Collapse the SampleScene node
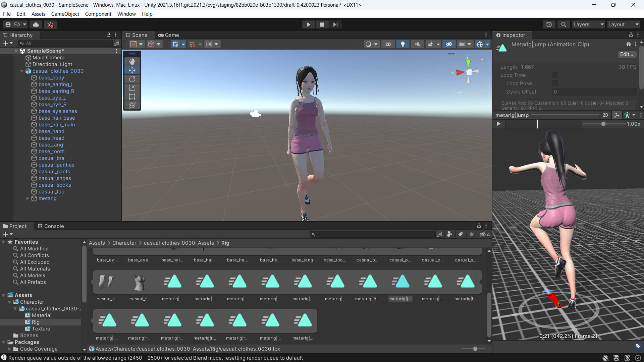This screenshot has height=362, width=644. (16, 51)
